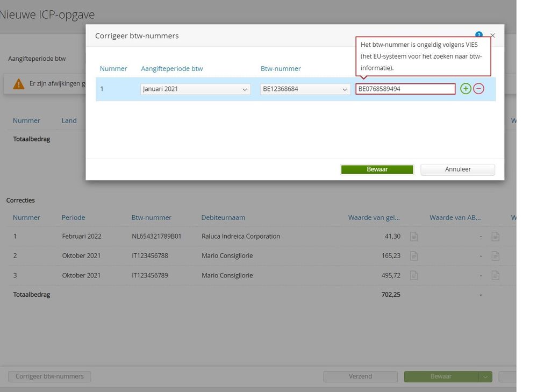Click Land column header
The image size is (537, 392).
[x=69, y=120]
